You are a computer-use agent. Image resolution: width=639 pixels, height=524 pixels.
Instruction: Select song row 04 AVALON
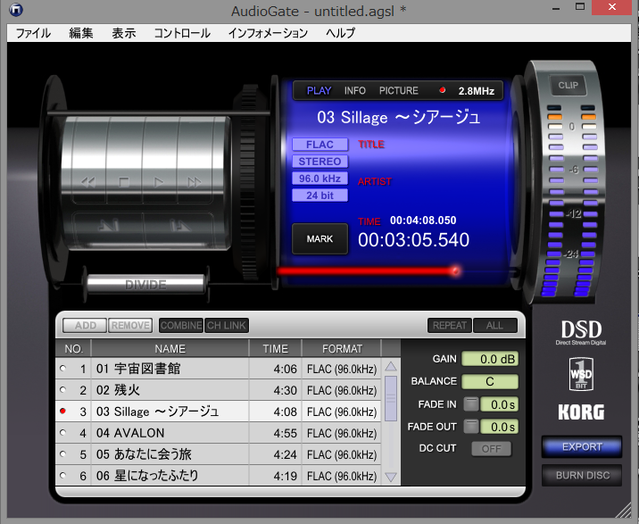[x=218, y=433]
